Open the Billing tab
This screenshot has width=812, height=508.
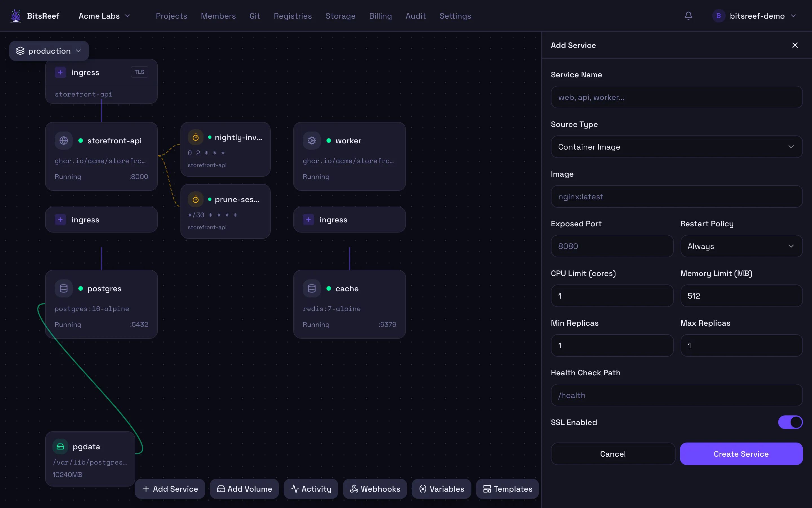tap(381, 16)
